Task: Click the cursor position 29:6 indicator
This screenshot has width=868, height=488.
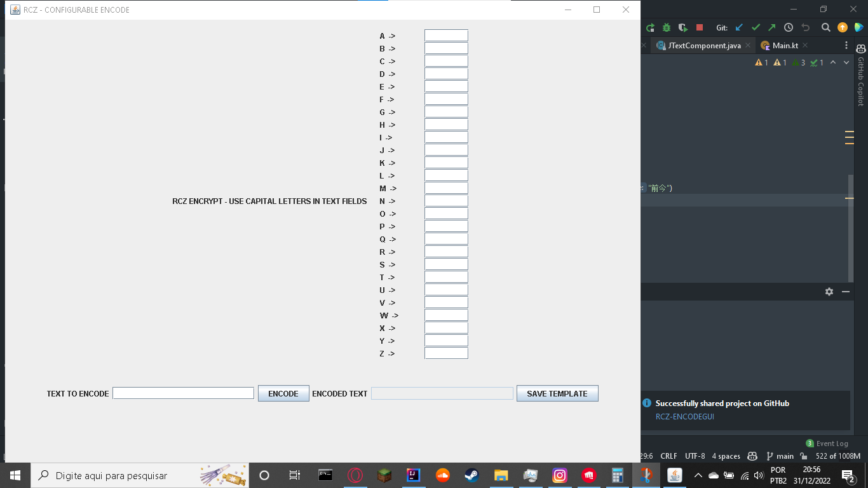Action: pyautogui.click(x=646, y=456)
